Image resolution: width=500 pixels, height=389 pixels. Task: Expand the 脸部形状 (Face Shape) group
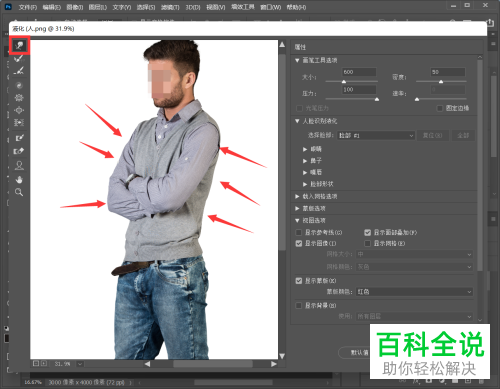point(305,184)
